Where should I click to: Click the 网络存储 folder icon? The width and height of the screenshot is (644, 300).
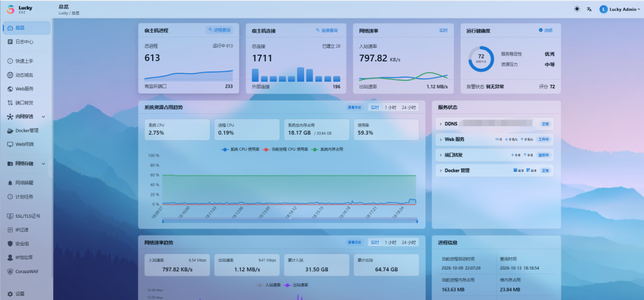10,163
